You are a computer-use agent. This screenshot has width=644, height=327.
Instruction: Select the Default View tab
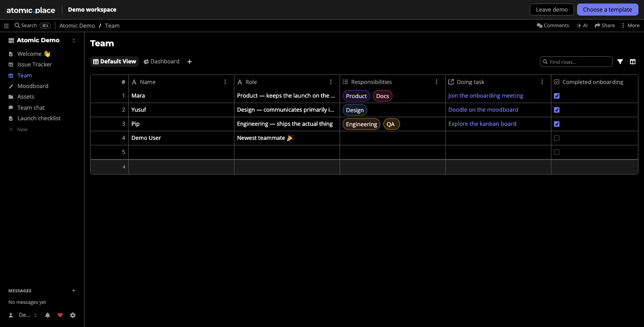click(115, 61)
